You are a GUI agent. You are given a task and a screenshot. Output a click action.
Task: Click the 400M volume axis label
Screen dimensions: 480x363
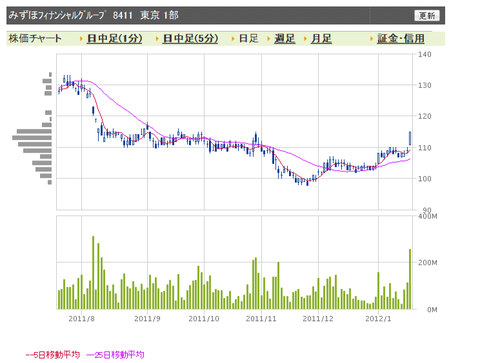coord(428,217)
